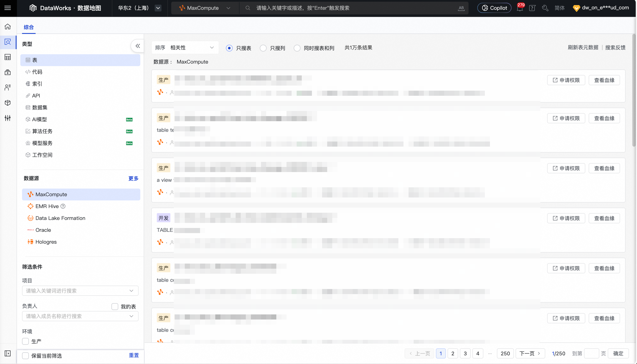Viewport: 637px width, 364px height.
Task: Open the notification bell with 279 badge
Action: pos(520,8)
